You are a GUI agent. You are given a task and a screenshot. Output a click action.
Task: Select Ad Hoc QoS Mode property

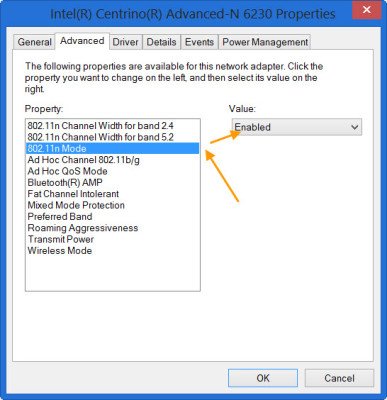pos(113,171)
